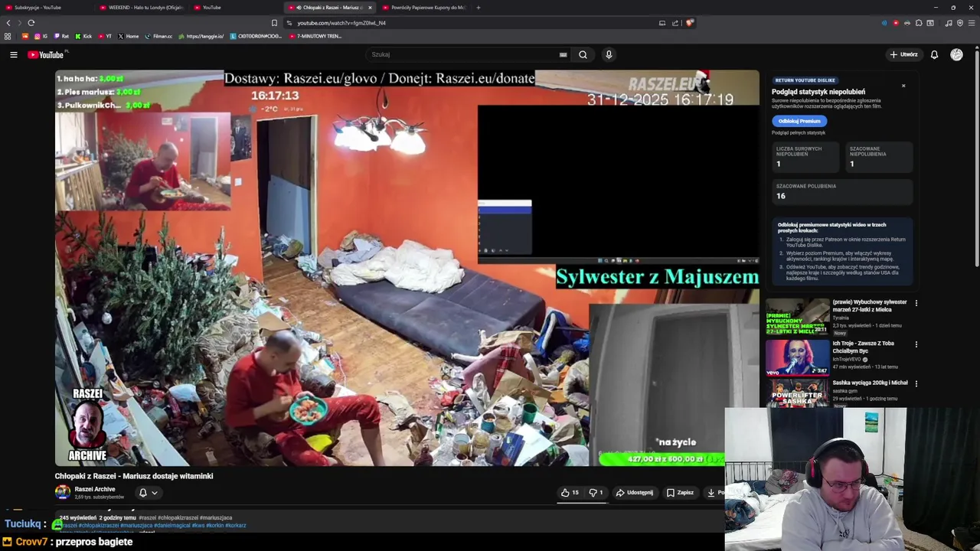This screenshot has height=551, width=980.
Task: Click the browser address bar URL
Action: [341, 23]
